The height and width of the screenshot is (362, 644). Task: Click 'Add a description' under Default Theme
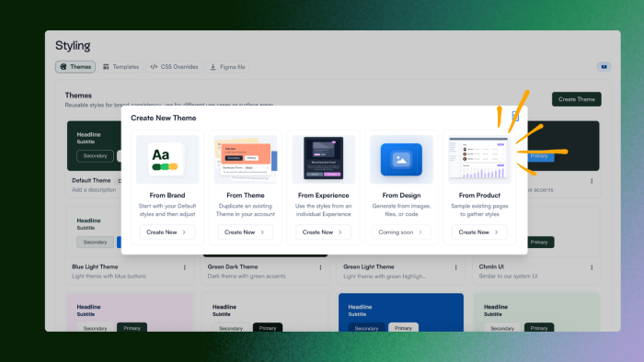[94, 190]
